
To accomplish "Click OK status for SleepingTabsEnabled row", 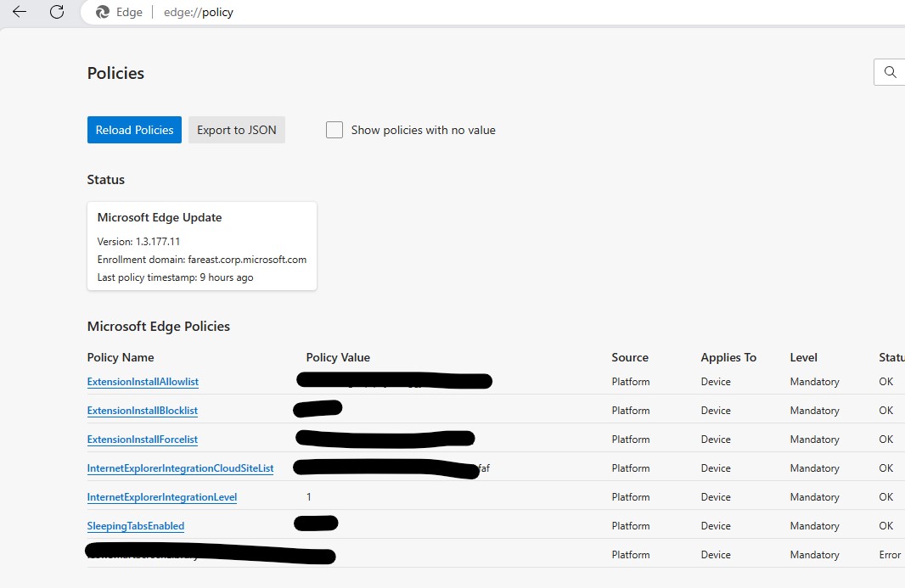I will coord(886,526).
